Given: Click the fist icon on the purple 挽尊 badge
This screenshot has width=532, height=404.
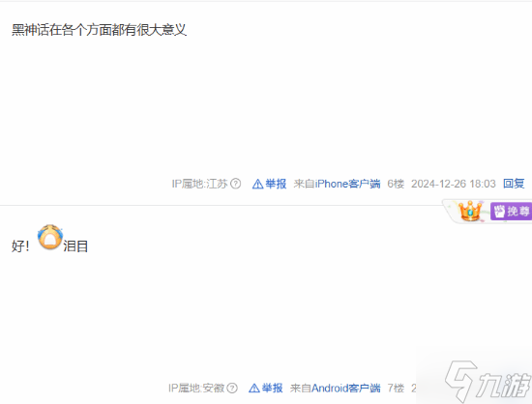Looking at the screenshot, I should (499, 211).
